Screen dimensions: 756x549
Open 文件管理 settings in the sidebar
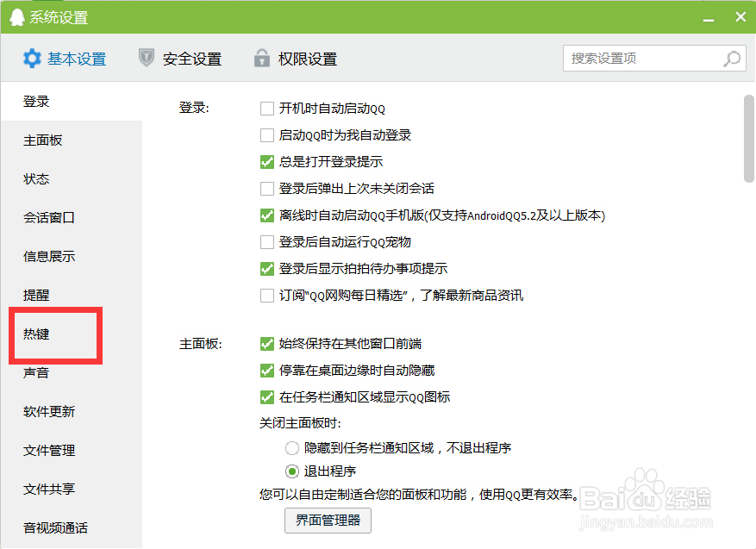tap(72, 450)
